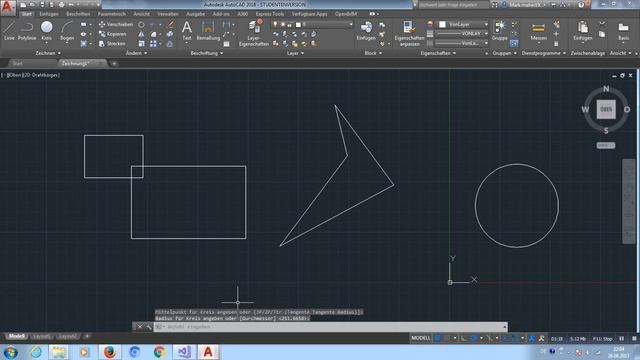Toggle polar tracking in the status bar

tap(474, 338)
